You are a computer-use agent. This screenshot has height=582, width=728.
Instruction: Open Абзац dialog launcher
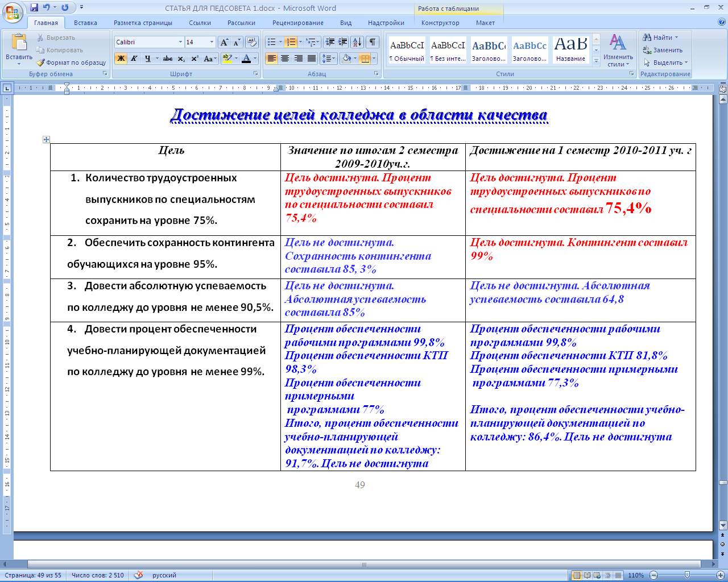tap(377, 74)
